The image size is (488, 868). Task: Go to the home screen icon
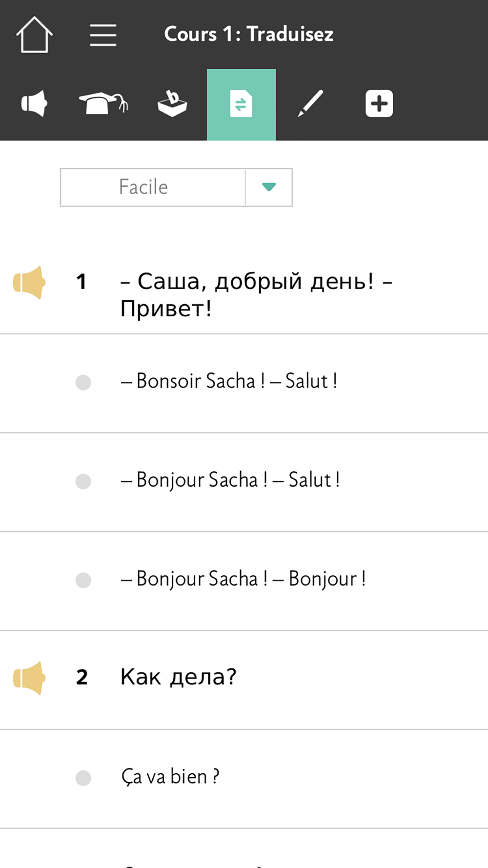coord(34,35)
